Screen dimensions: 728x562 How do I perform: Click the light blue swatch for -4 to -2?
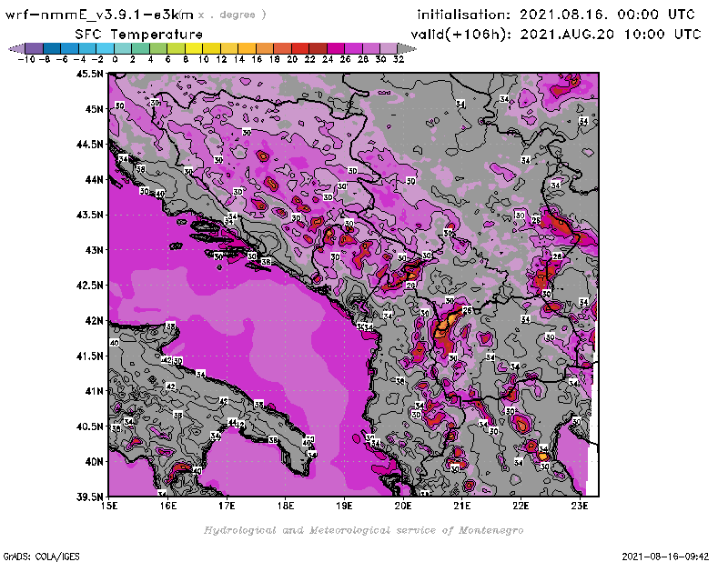[x=87, y=48]
